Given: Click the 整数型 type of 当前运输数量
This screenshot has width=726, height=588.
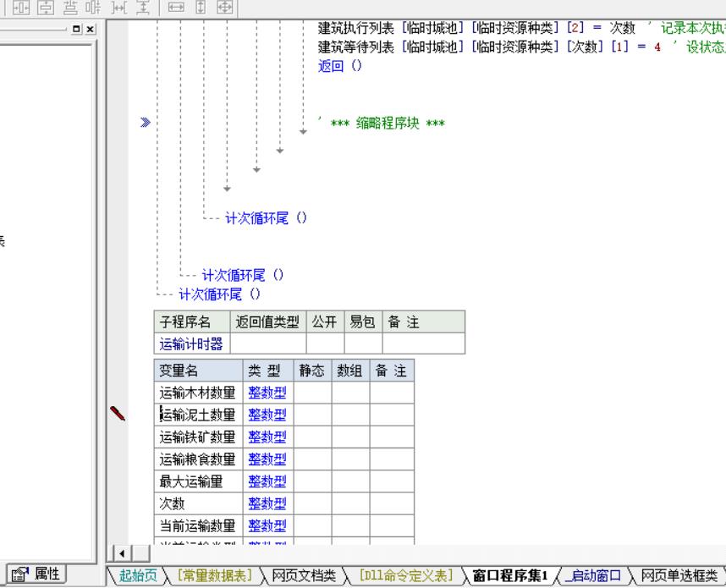Looking at the screenshot, I should coord(267,525).
